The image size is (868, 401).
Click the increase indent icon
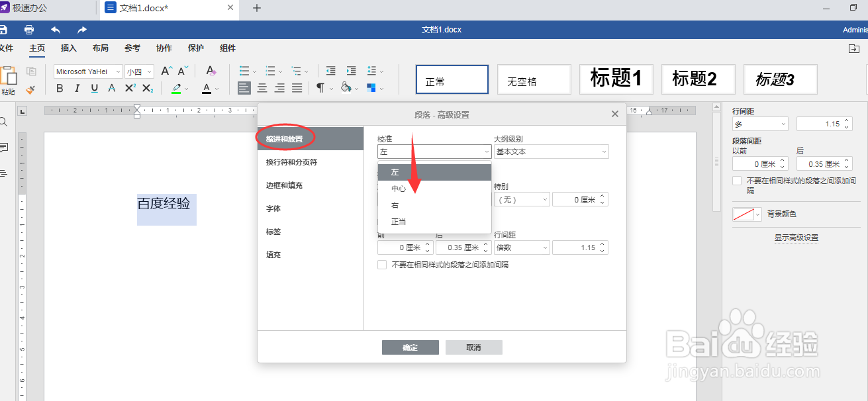coord(351,71)
